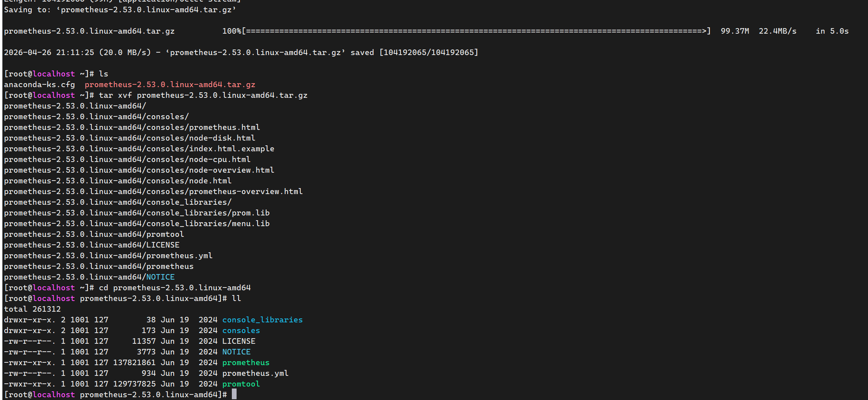Click the extracted linux-amd64/prometheus.yml path line
The height and width of the screenshot is (400, 868).
click(x=108, y=256)
